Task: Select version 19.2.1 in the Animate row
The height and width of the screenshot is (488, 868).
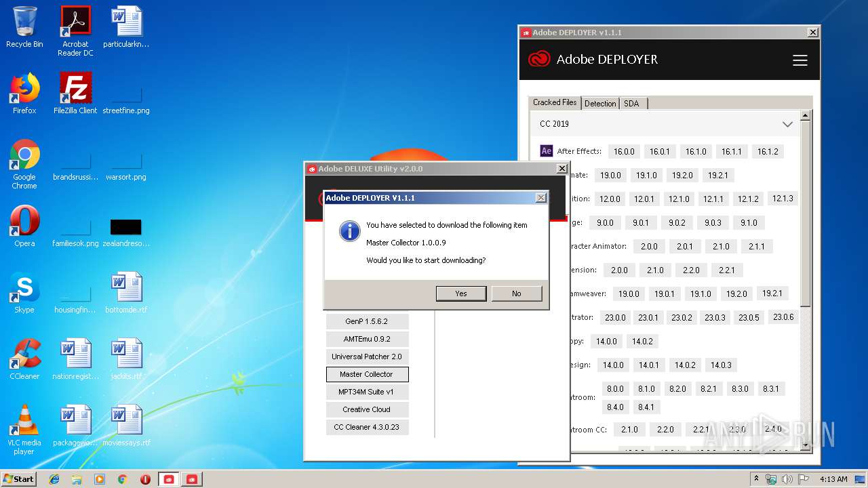Action: point(718,176)
